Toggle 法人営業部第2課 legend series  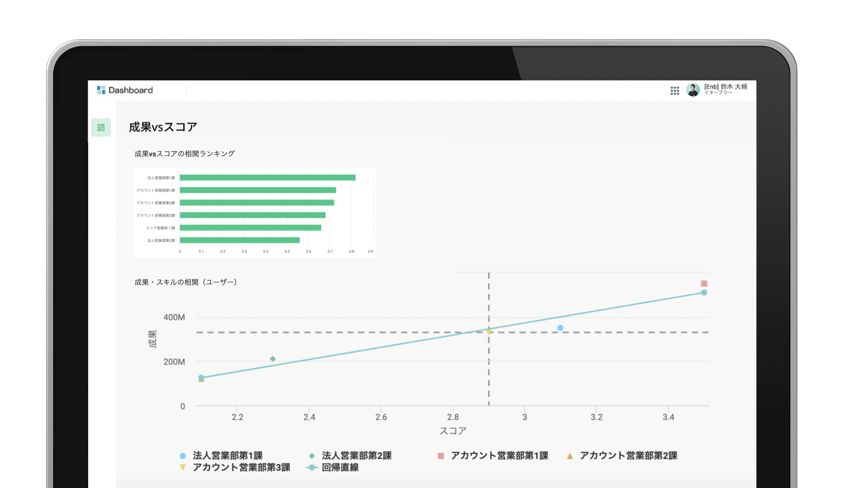[356, 455]
